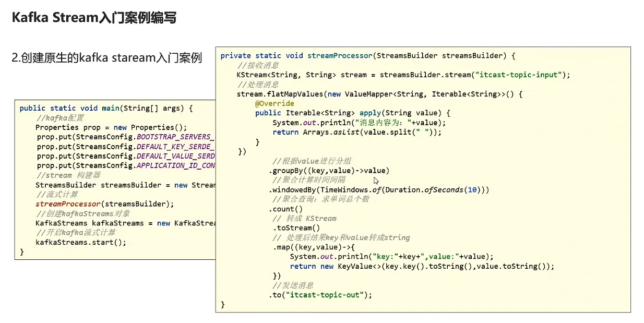Click the @Override annotation
644x323 pixels.
tap(275, 103)
